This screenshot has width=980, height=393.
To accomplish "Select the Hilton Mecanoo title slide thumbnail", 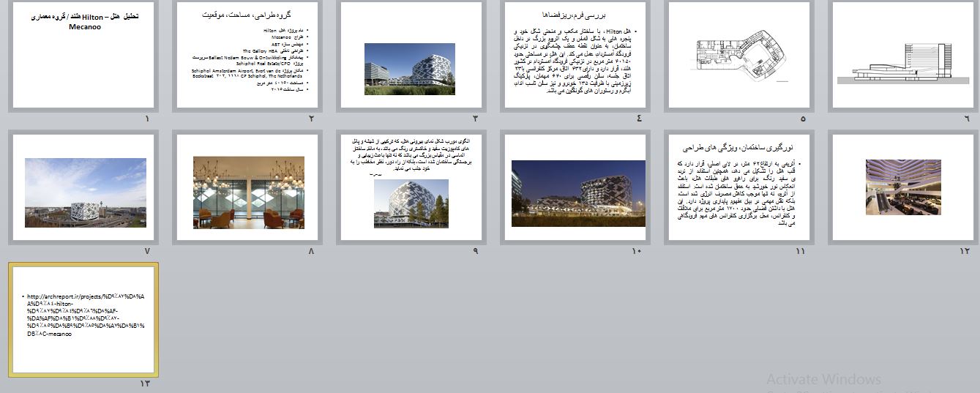I will pos(83,55).
